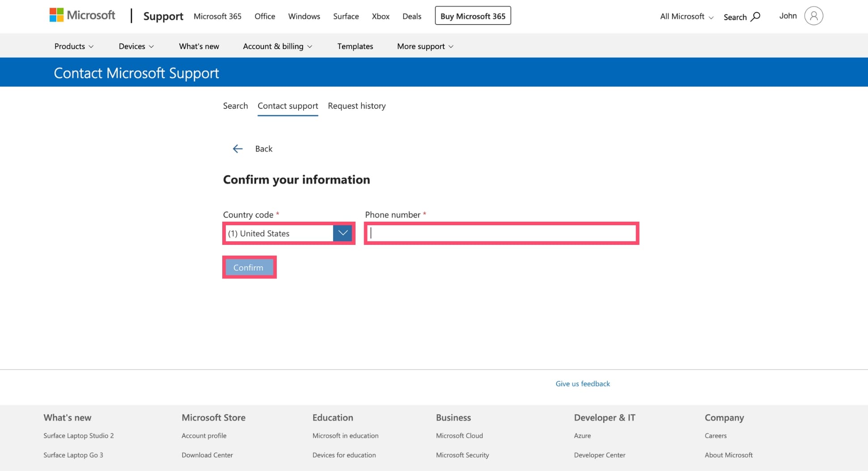Open Azure footer link
The width and height of the screenshot is (868, 471).
pos(582,435)
